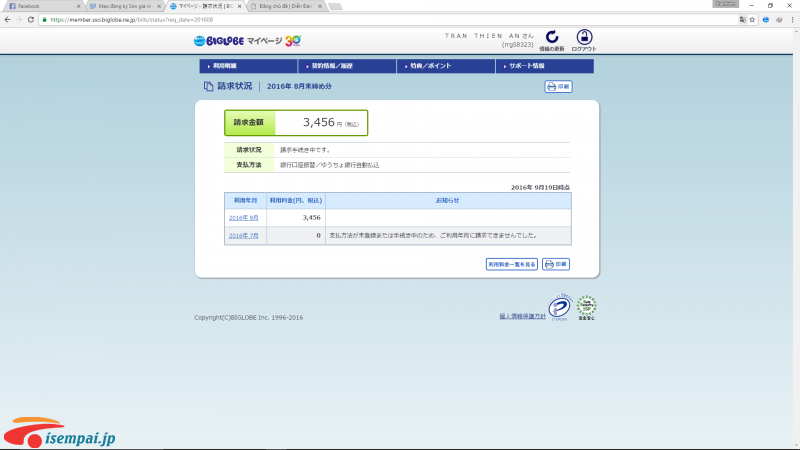Viewport: 800px width, 450px height.
Task: Open the Privacy Mark certification badge
Action: coord(558,309)
